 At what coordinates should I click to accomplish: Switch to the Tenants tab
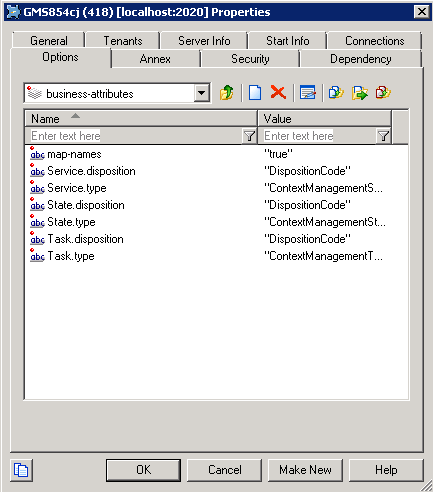(123, 41)
